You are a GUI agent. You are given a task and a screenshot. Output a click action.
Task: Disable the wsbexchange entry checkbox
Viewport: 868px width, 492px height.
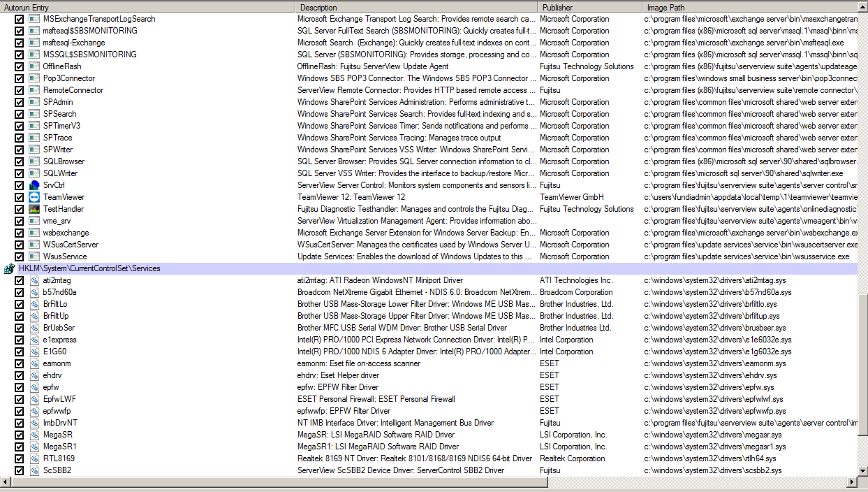pos(20,233)
